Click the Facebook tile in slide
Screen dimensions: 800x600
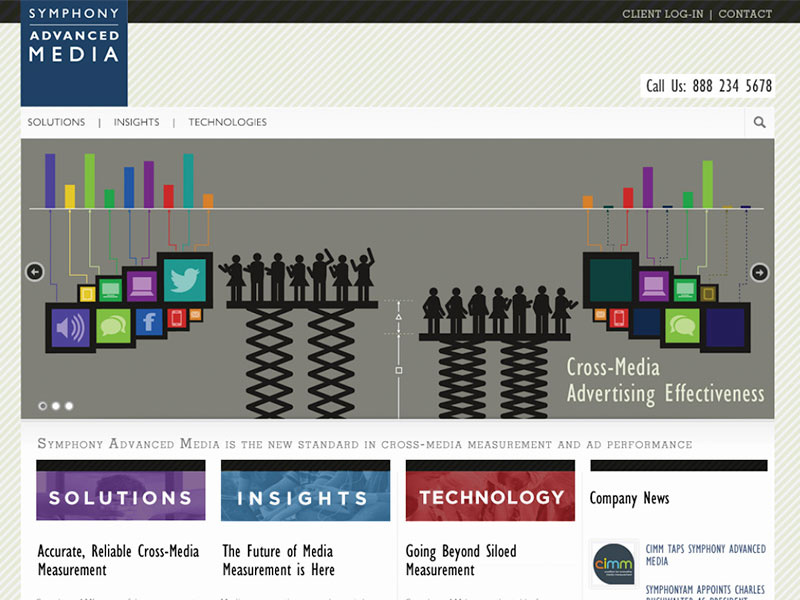click(x=149, y=322)
